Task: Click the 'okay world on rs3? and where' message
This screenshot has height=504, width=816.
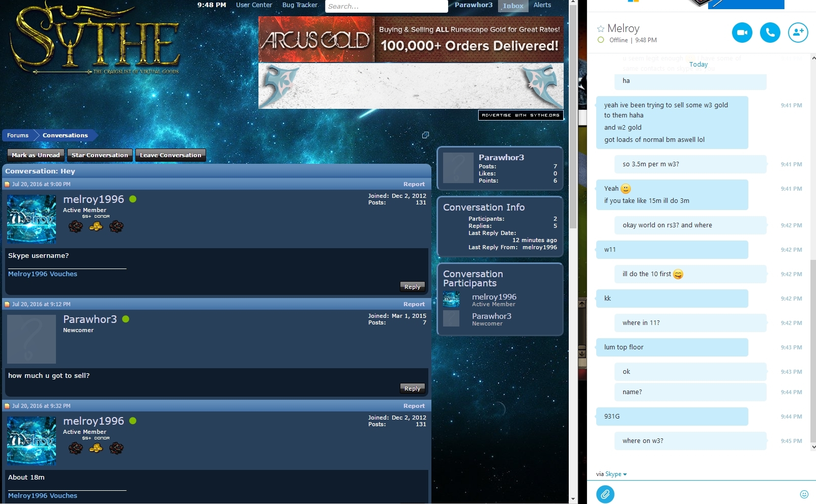Action: (690, 225)
